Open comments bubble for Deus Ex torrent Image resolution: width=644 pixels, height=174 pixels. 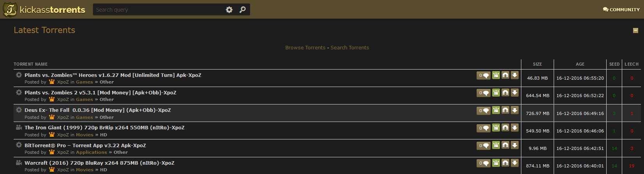coord(484,111)
